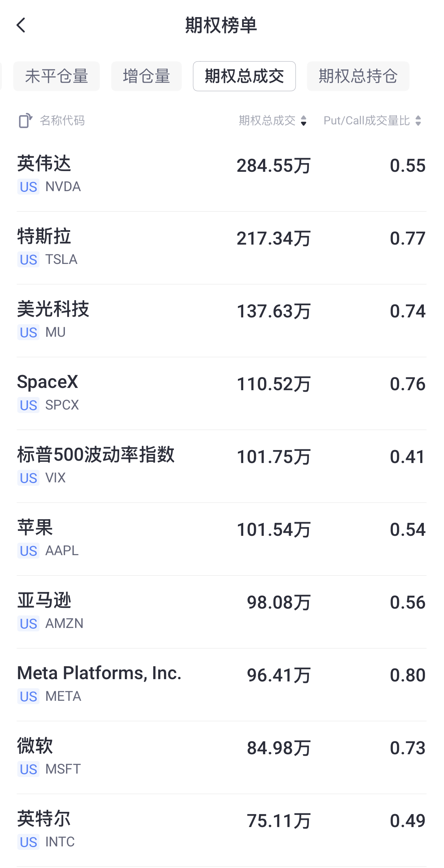Select the 期权总成交 tab
Image resolution: width=444 pixels, height=868 pixels.
(x=244, y=76)
